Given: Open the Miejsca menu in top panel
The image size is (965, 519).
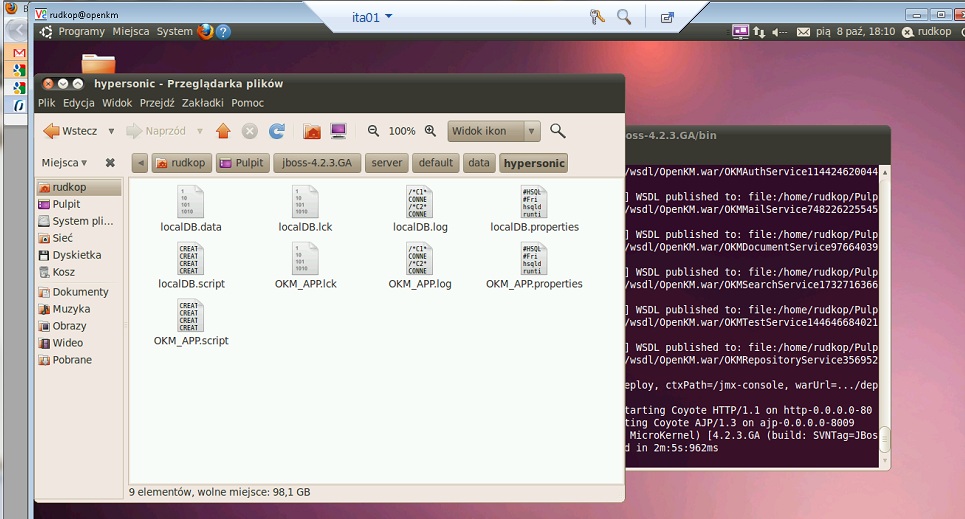Looking at the screenshot, I should (130, 31).
